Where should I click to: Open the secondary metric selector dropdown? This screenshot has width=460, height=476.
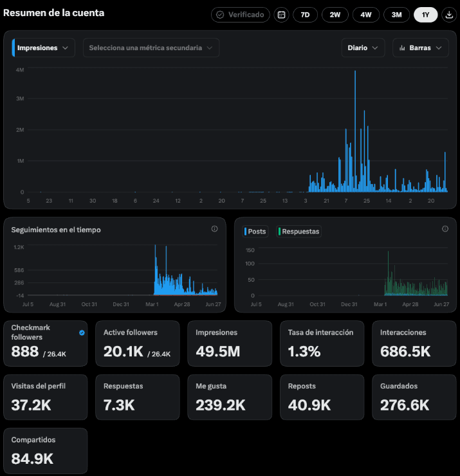pyautogui.click(x=151, y=48)
